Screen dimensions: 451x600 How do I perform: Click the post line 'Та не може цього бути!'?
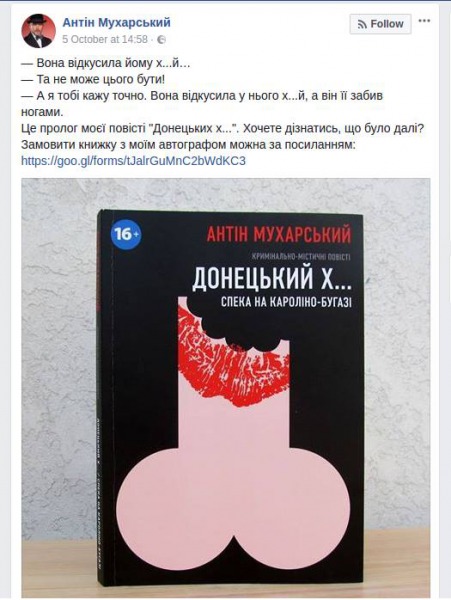click(x=93, y=79)
